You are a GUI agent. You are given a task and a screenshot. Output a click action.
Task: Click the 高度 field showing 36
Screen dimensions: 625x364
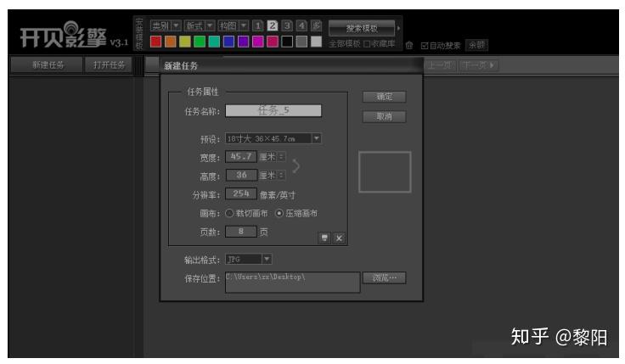[241, 176]
